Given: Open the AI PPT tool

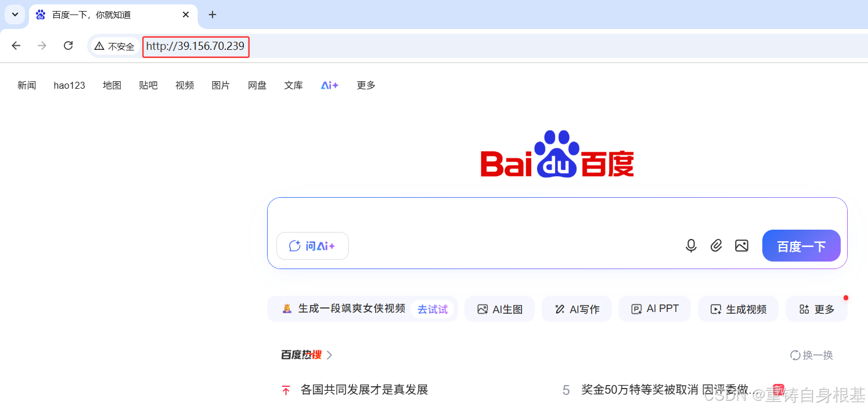Looking at the screenshot, I should click(x=654, y=309).
